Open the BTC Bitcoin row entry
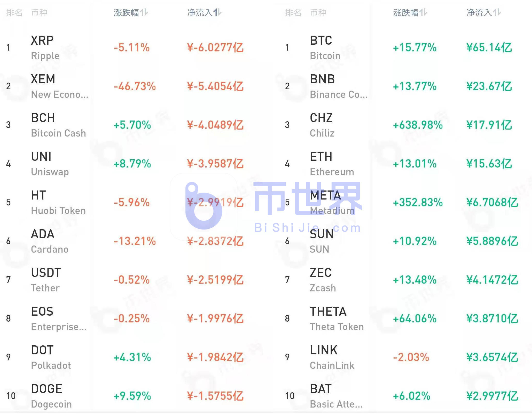This screenshot has width=532, height=414. [x=321, y=47]
